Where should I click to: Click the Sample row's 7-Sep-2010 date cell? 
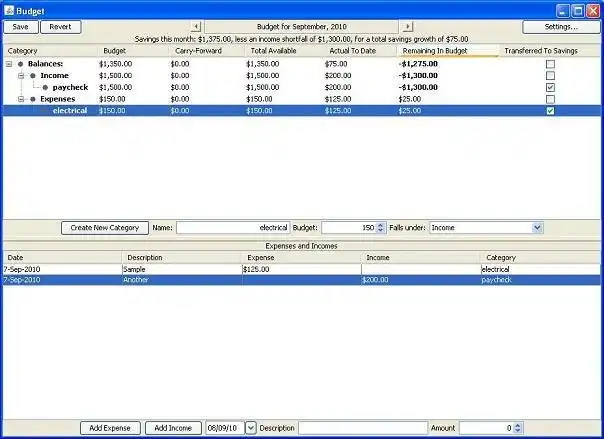[63, 269]
